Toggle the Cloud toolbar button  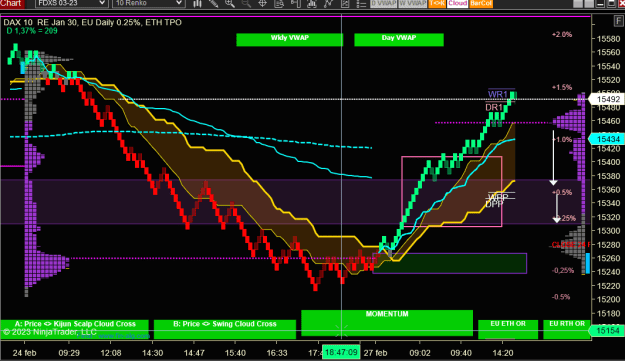tap(457, 3)
